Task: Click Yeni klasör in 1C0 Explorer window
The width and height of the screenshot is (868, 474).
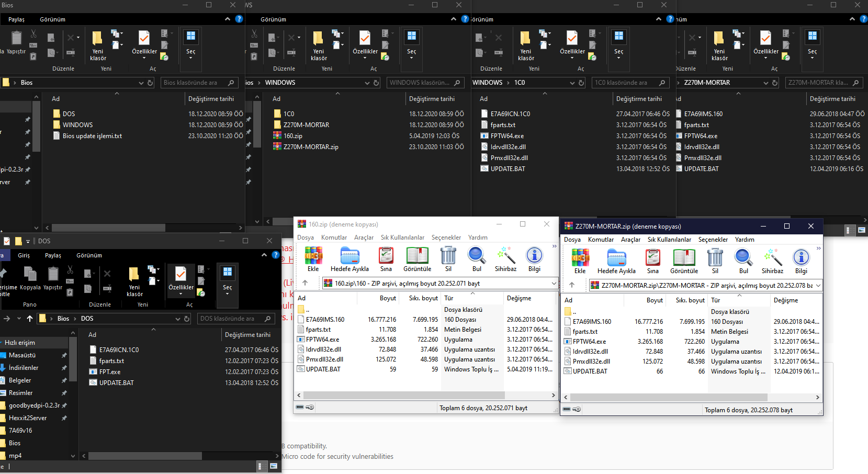Action: click(526, 46)
